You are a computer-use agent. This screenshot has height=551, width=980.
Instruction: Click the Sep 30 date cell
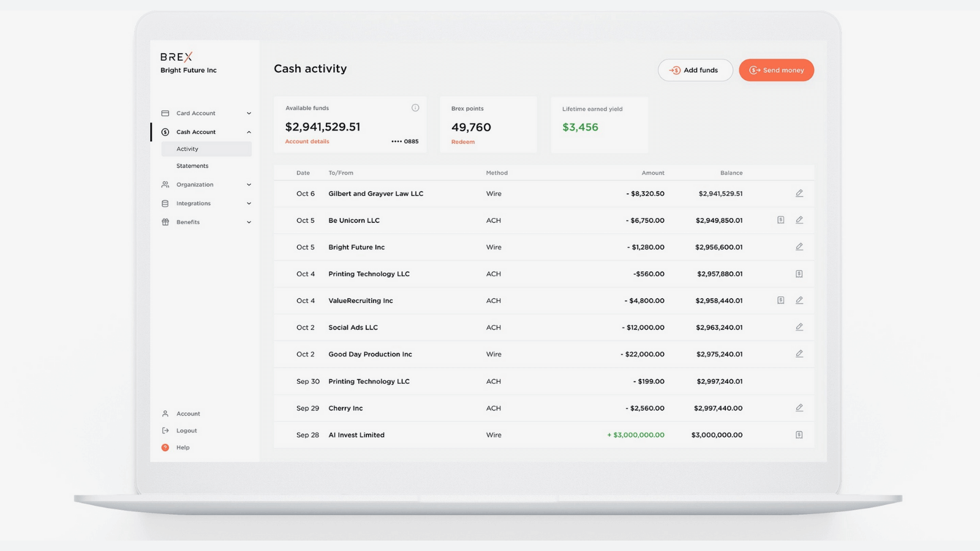click(x=308, y=381)
